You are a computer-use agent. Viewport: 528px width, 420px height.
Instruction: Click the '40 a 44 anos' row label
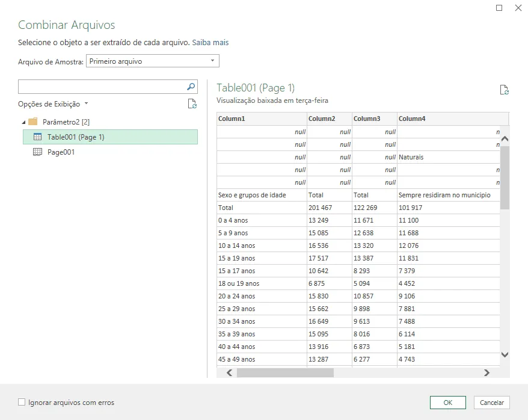coord(262,347)
